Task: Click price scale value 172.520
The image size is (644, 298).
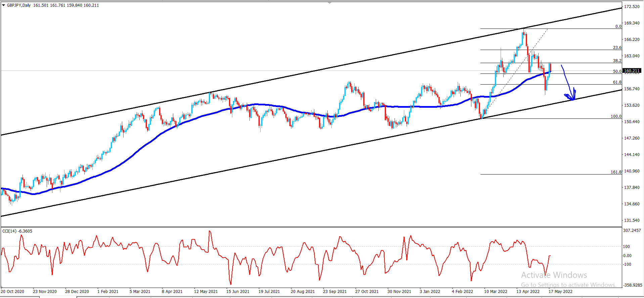Action: (632, 7)
